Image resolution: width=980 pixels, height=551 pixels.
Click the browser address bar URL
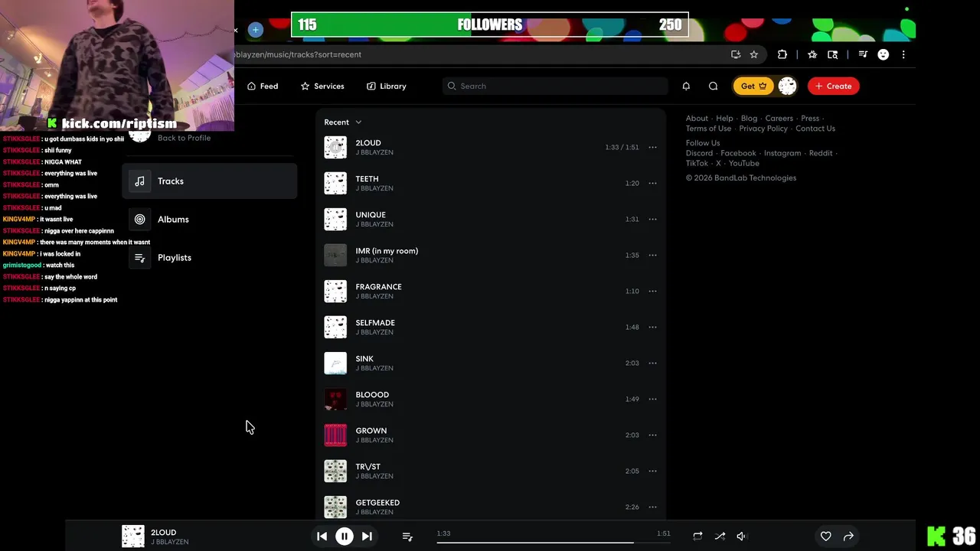298,54
